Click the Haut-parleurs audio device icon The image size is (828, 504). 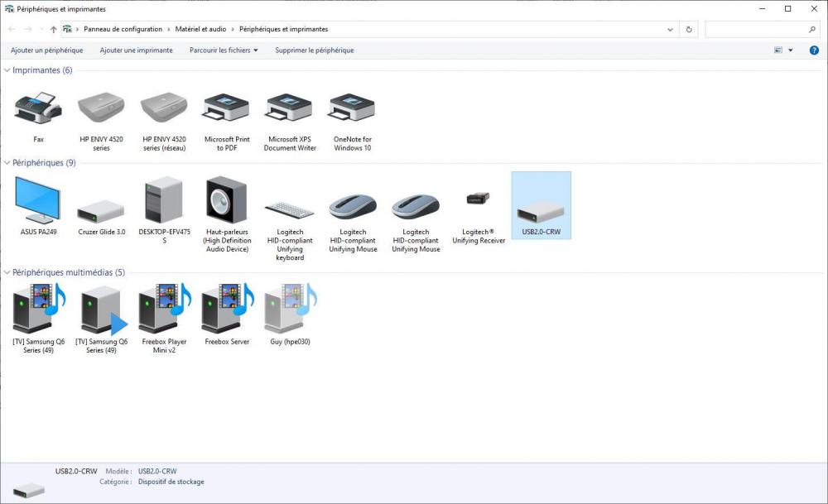point(227,202)
